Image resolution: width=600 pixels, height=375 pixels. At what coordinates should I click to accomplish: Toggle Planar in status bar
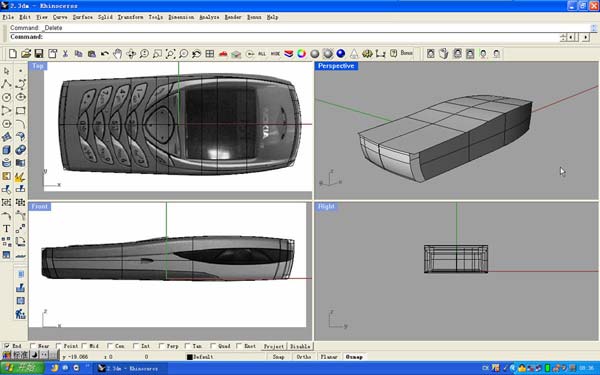click(329, 357)
